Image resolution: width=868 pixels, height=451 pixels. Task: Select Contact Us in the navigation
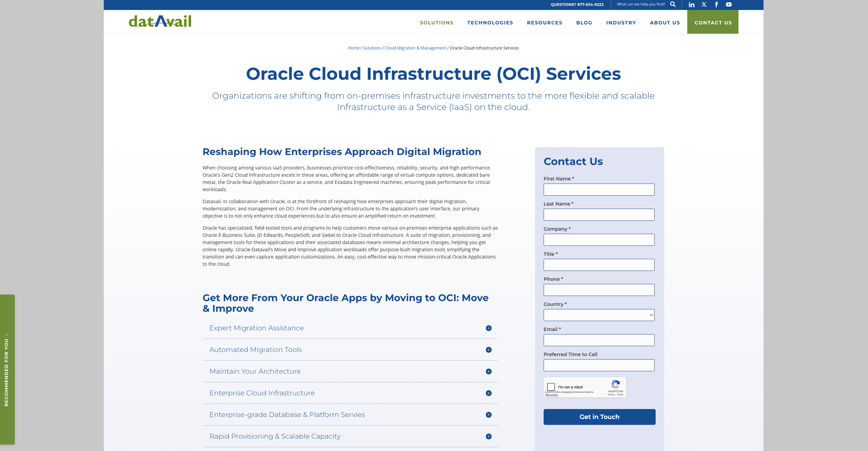coord(713,22)
